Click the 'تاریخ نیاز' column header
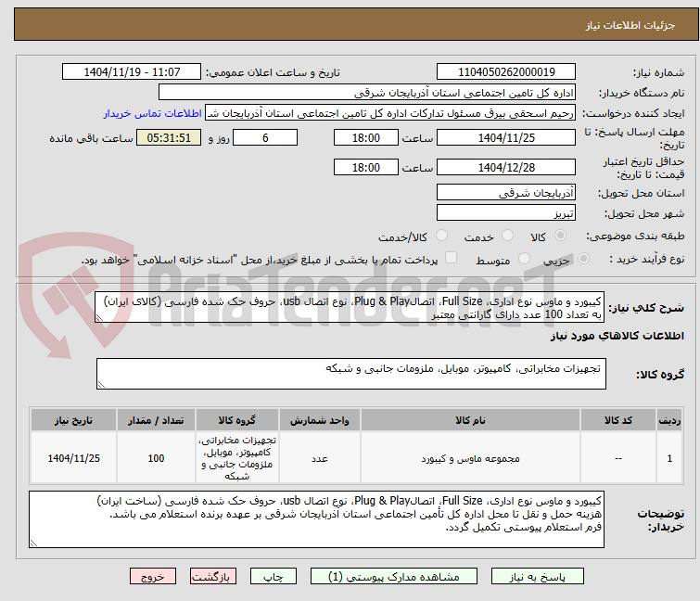The image size is (700, 601). coord(73,420)
